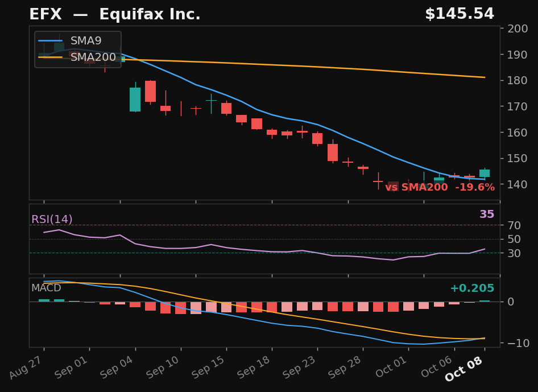The height and width of the screenshot is (392, 538).
Task: Click the orange SMA200 legend line swatch
Action: pos(51,57)
